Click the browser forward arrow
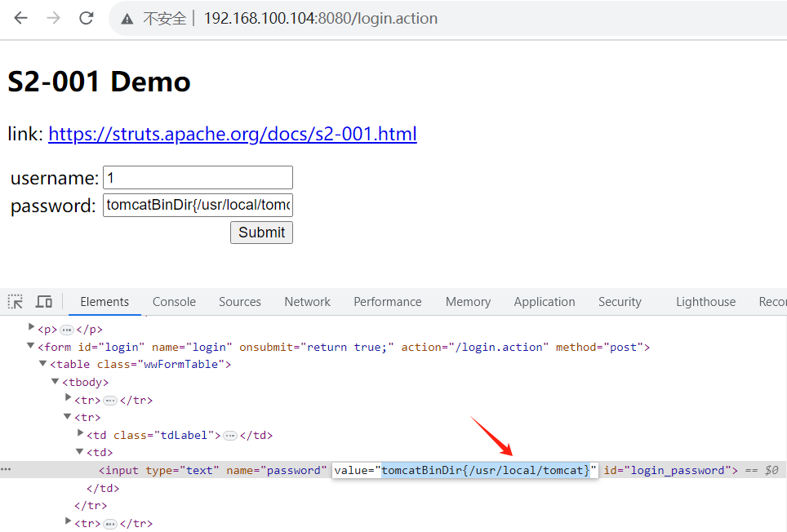This screenshot has width=787, height=532. pos(54,18)
